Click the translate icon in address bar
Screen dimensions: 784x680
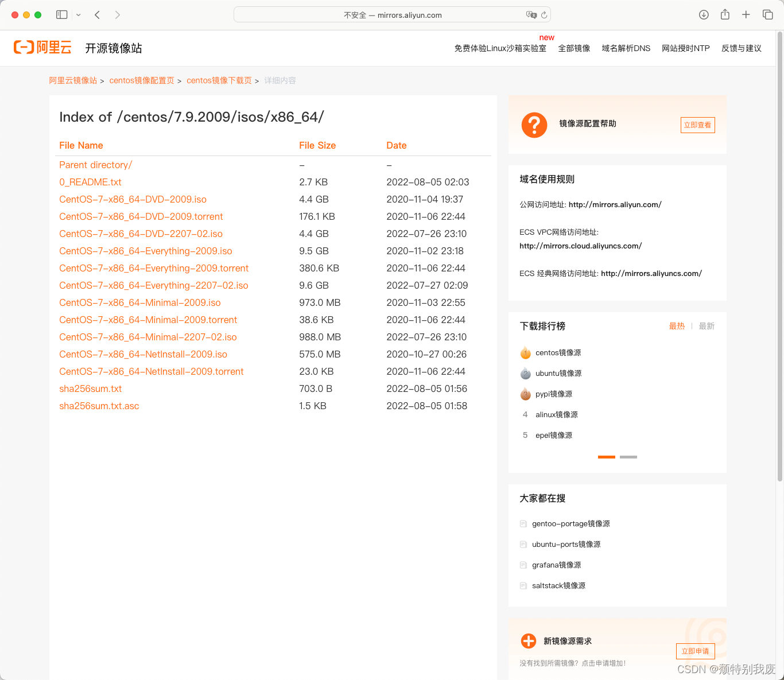click(x=531, y=15)
